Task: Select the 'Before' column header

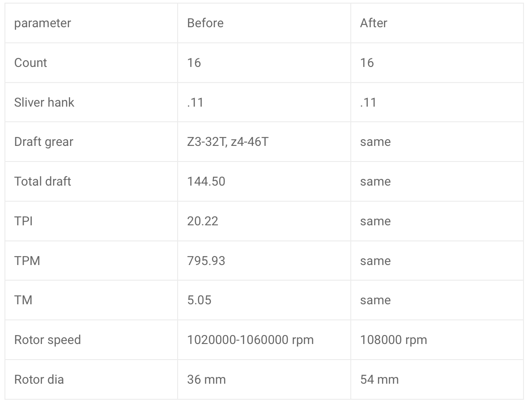Action: pos(264,23)
